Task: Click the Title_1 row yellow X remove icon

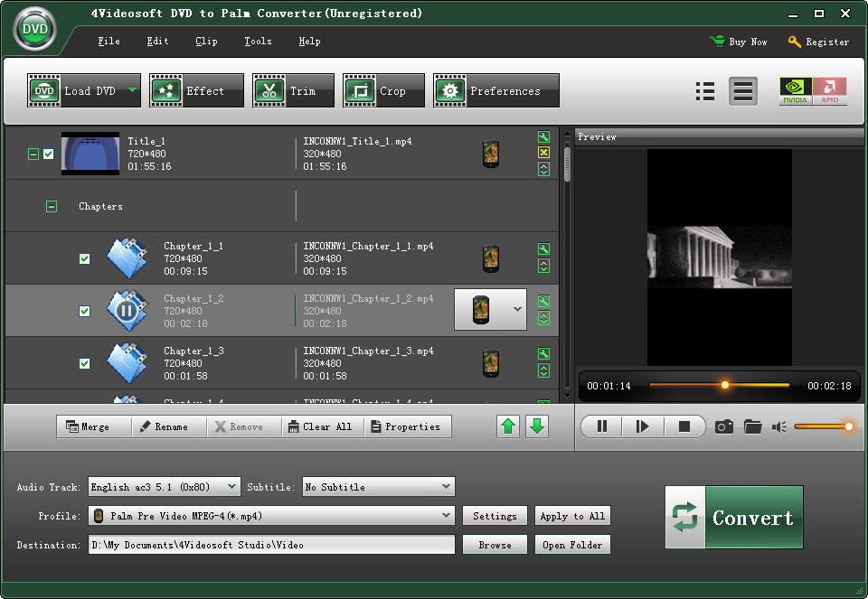Action: click(x=543, y=153)
